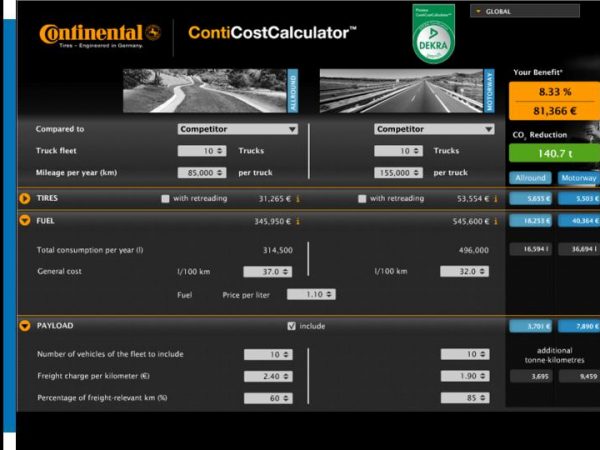Click the 9,459 additional tonne-kilometres value
Screen dimensions: 600x450
pos(579,377)
